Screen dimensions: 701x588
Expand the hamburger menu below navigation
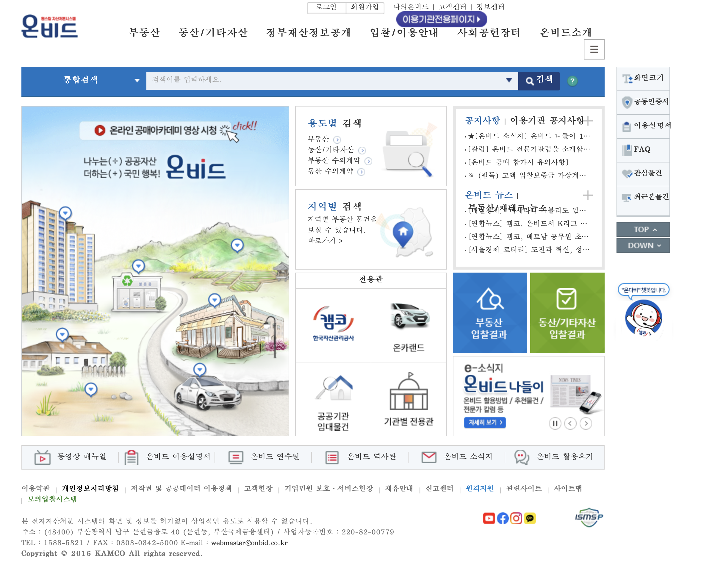click(x=594, y=49)
